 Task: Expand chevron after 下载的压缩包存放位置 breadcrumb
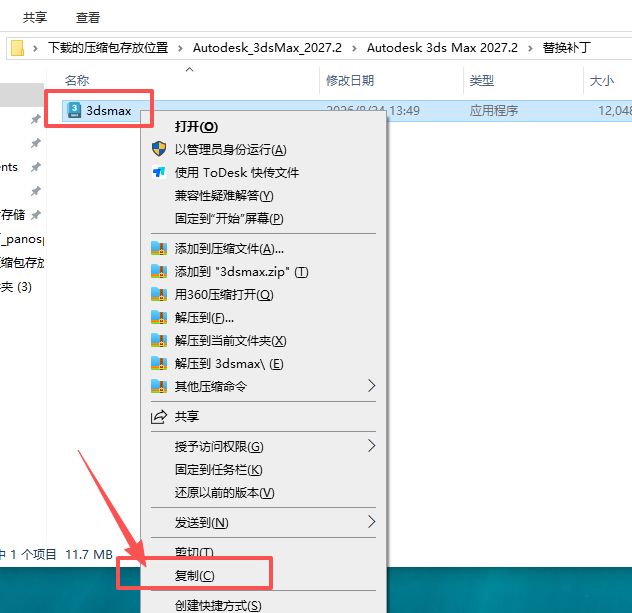180,48
